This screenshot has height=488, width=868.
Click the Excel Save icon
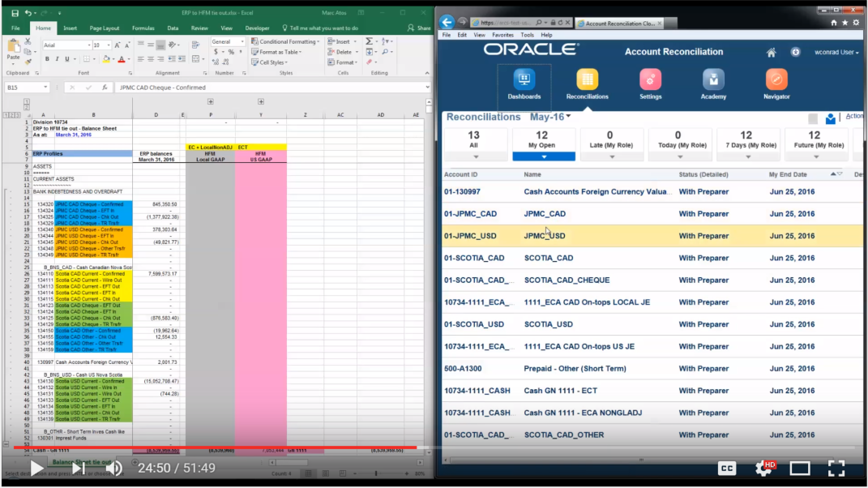pos(15,13)
